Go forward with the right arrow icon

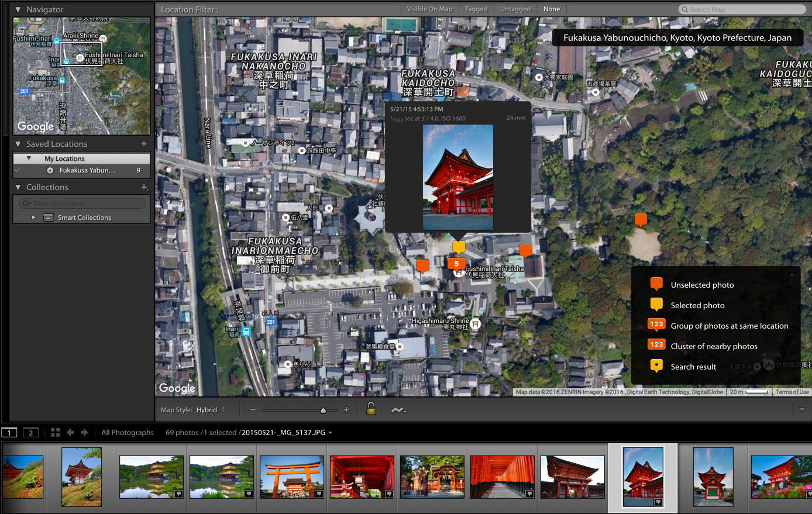coord(84,432)
